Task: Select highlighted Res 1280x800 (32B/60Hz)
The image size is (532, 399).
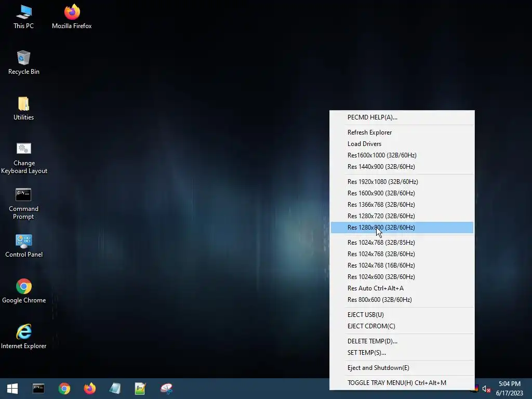Action: point(402,228)
